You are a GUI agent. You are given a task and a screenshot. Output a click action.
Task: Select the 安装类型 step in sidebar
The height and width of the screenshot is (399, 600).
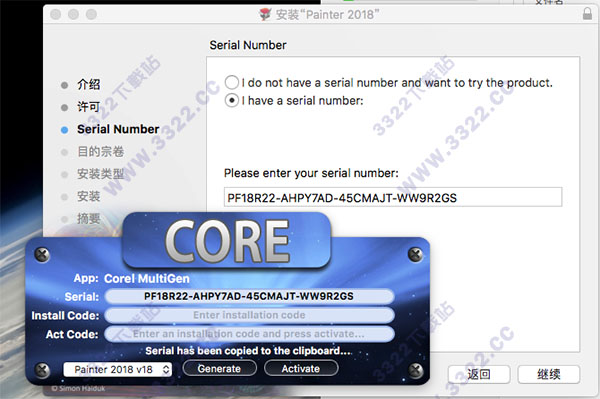(100, 174)
